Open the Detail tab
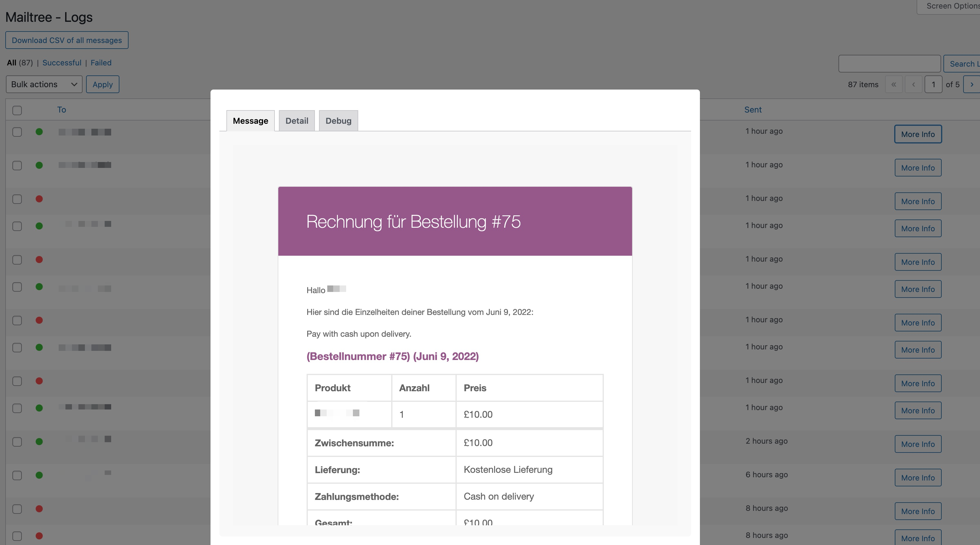 [297, 121]
